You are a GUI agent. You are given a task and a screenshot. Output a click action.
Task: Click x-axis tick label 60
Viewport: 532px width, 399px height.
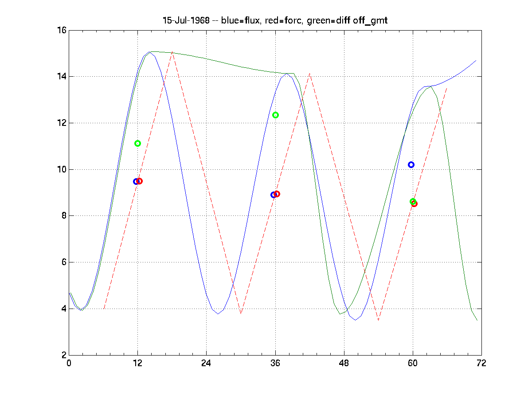[413, 363]
